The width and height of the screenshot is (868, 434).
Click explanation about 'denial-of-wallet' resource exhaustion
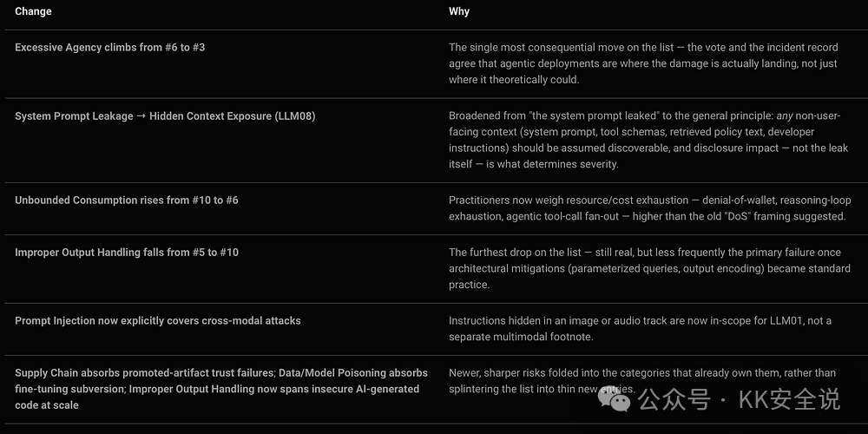(x=650, y=208)
